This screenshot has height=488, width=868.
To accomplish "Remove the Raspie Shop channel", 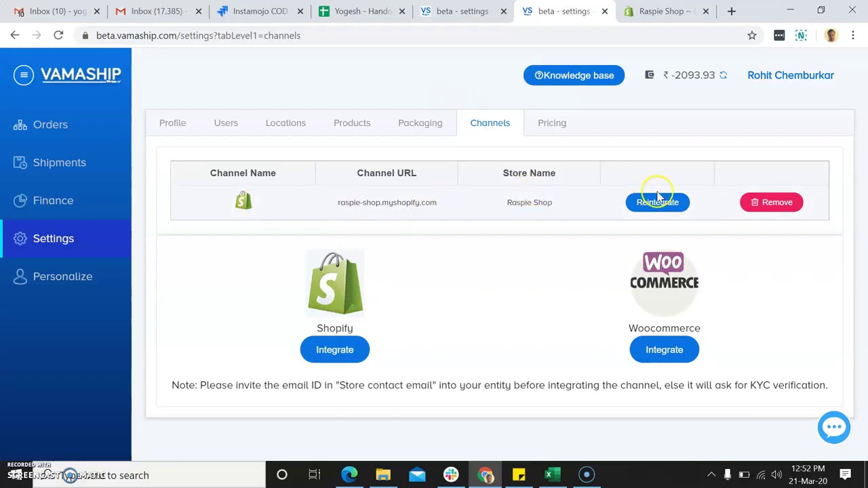I will (771, 202).
